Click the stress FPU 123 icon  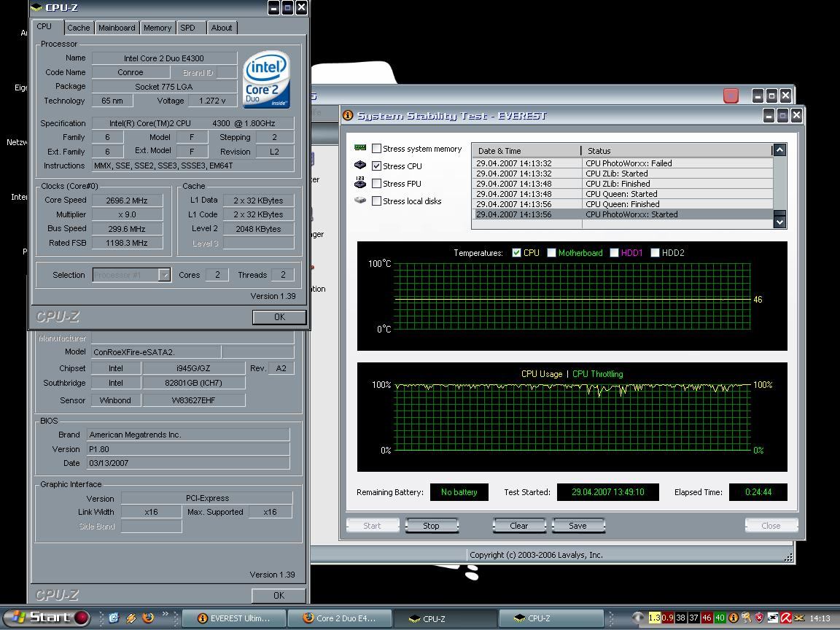point(360,183)
